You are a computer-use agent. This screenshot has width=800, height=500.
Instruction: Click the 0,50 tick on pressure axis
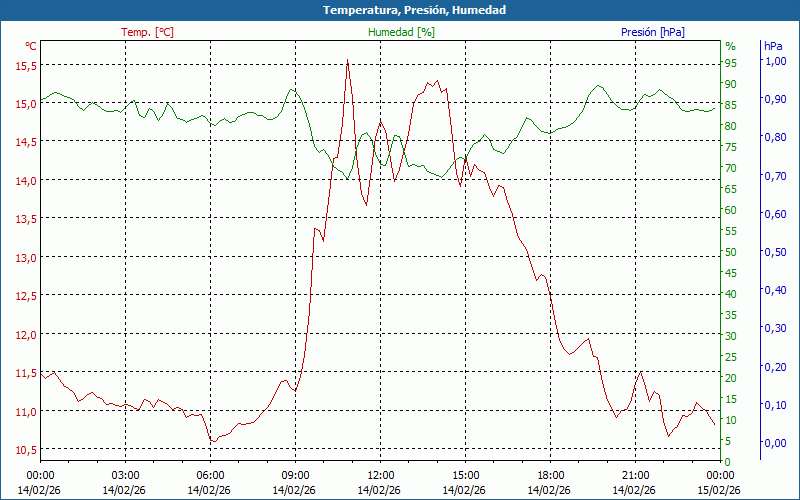[775, 252]
